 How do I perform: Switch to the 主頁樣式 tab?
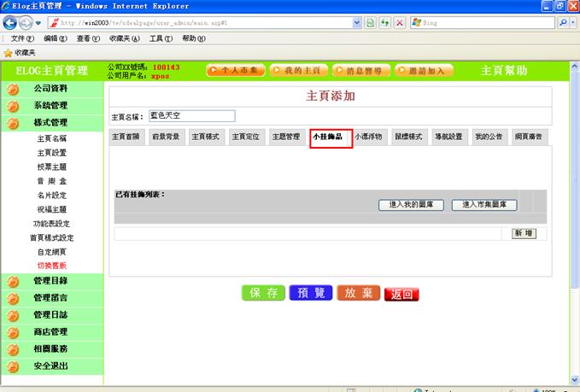(x=206, y=137)
